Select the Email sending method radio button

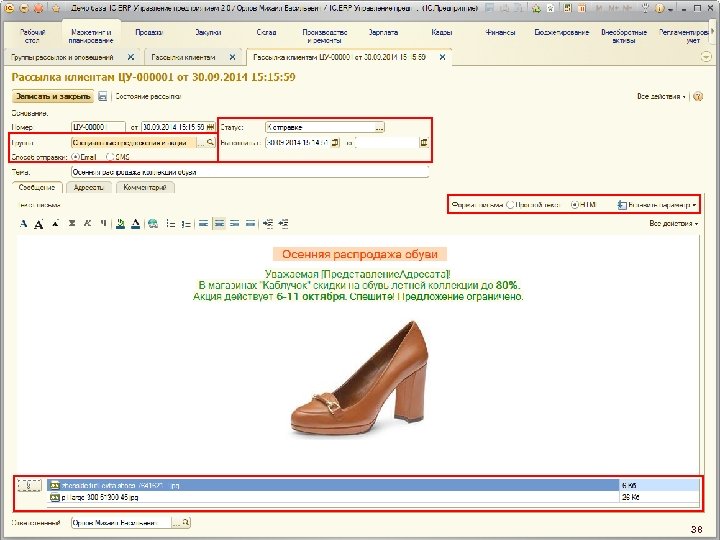pyautogui.click(x=75, y=157)
